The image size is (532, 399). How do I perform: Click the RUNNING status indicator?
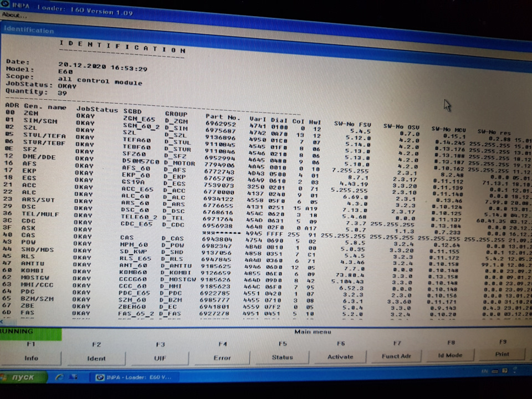(x=30, y=334)
